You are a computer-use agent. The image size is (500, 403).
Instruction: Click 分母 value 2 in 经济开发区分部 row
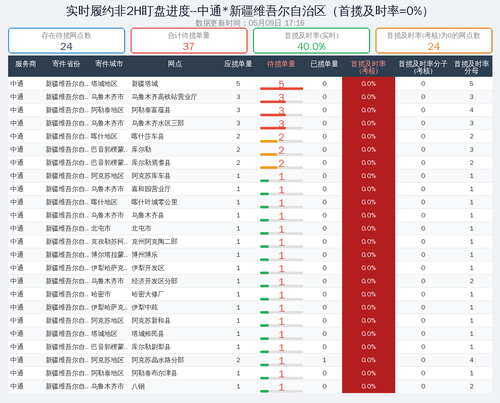(x=471, y=281)
